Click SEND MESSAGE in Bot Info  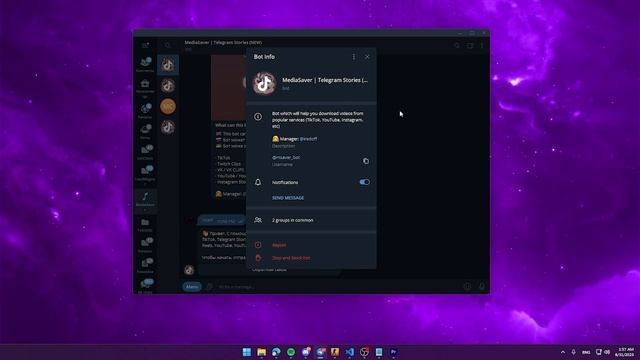click(288, 198)
